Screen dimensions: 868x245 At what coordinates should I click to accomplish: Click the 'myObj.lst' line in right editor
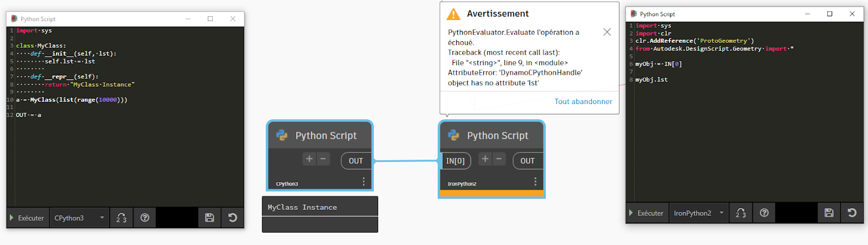[x=652, y=80]
